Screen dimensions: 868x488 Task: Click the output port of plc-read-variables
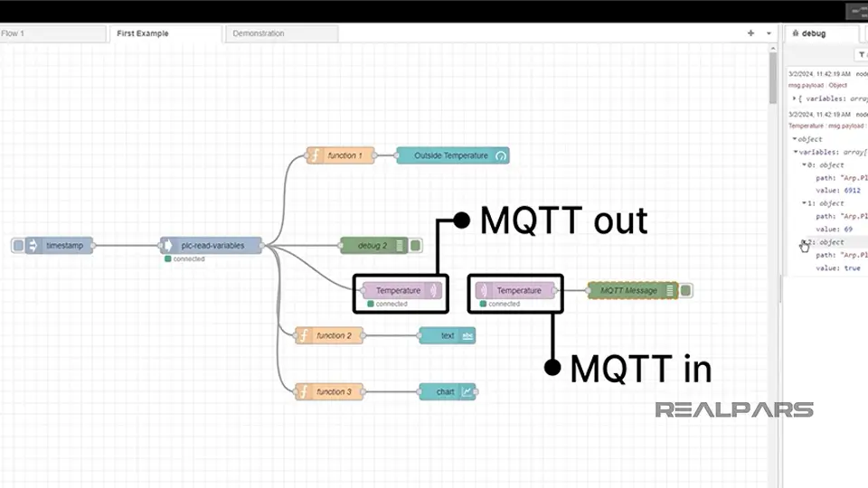point(262,245)
